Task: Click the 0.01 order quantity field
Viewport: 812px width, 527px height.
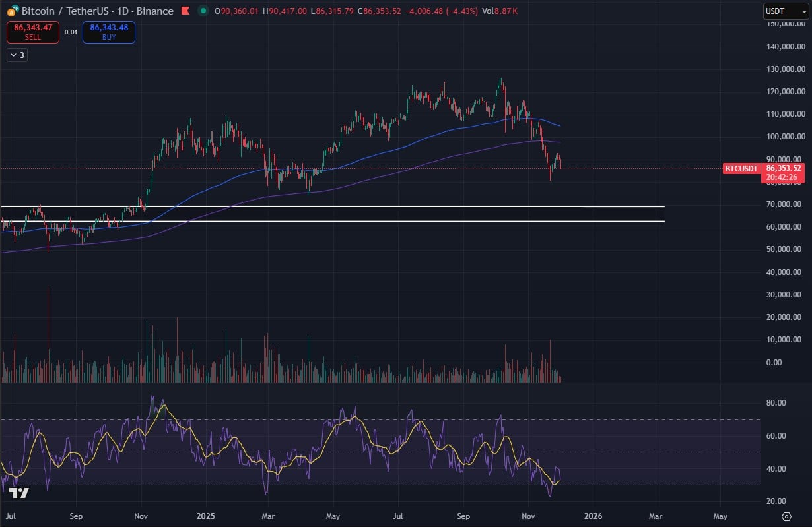Action: tap(71, 32)
